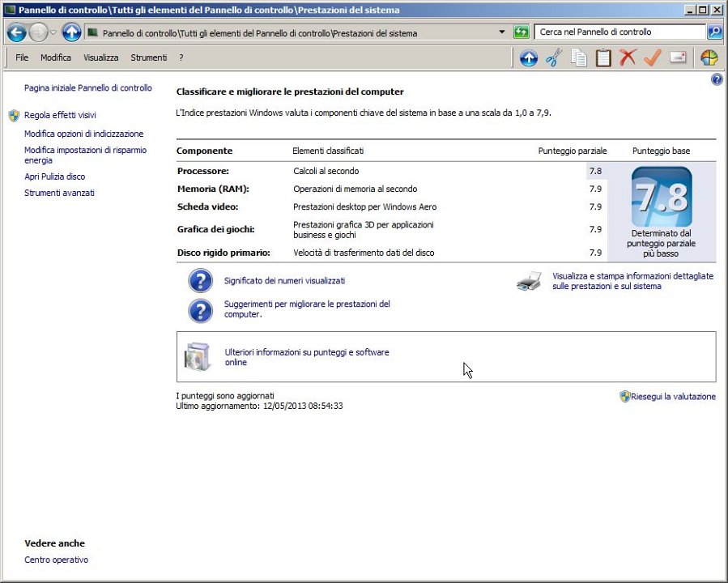The height and width of the screenshot is (583, 728).
Task: Click the search magnifier button
Action: coord(714,32)
